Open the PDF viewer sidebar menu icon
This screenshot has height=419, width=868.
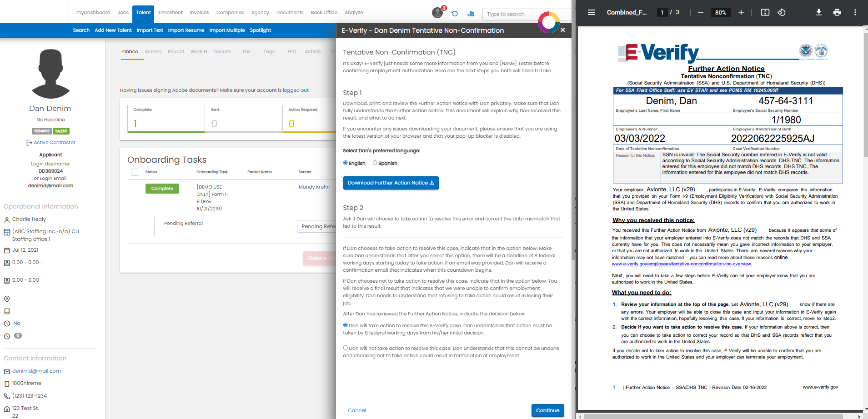coord(592,12)
